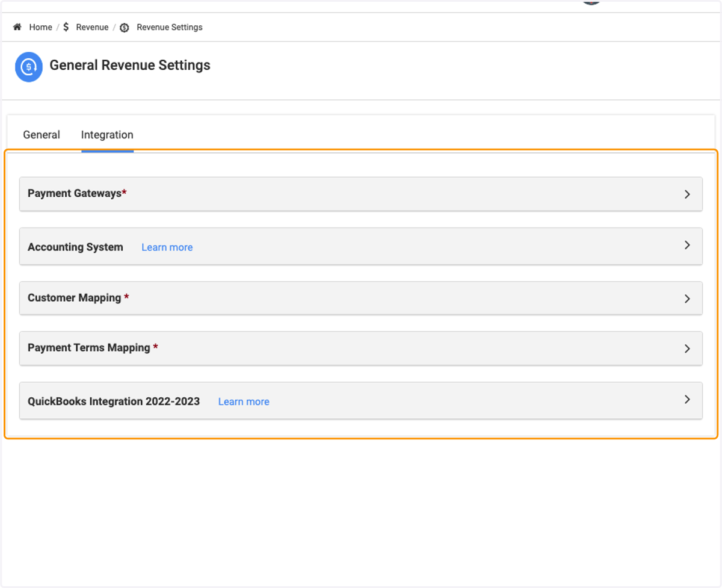Click the Accounting System section title
722x588 pixels.
pos(75,247)
